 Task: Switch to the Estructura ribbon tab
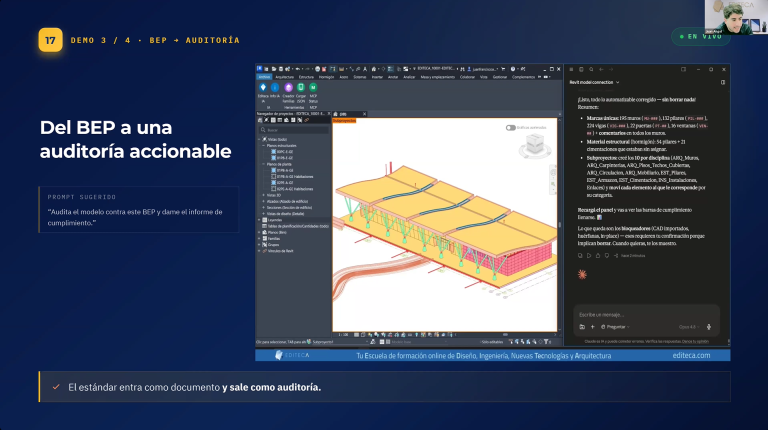[306, 77]
